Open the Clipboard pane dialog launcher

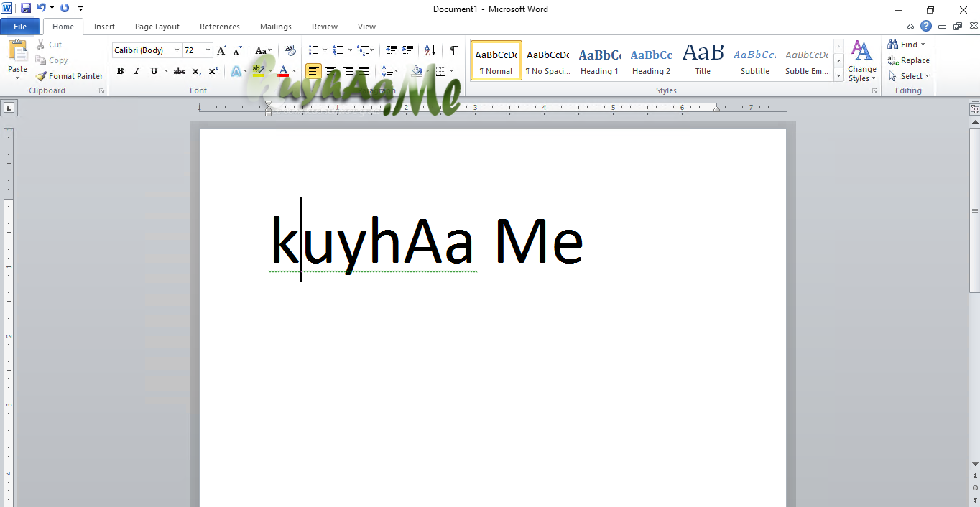point(101,91)
